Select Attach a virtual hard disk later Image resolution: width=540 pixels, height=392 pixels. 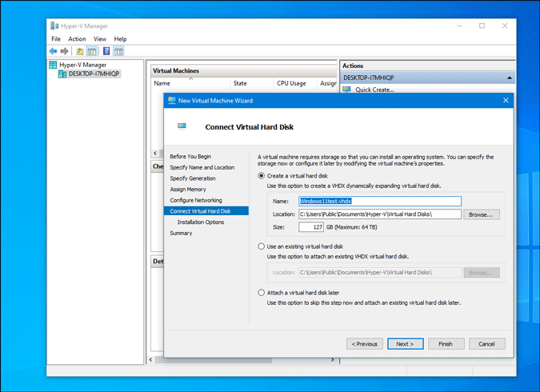[x=262, y=293]
